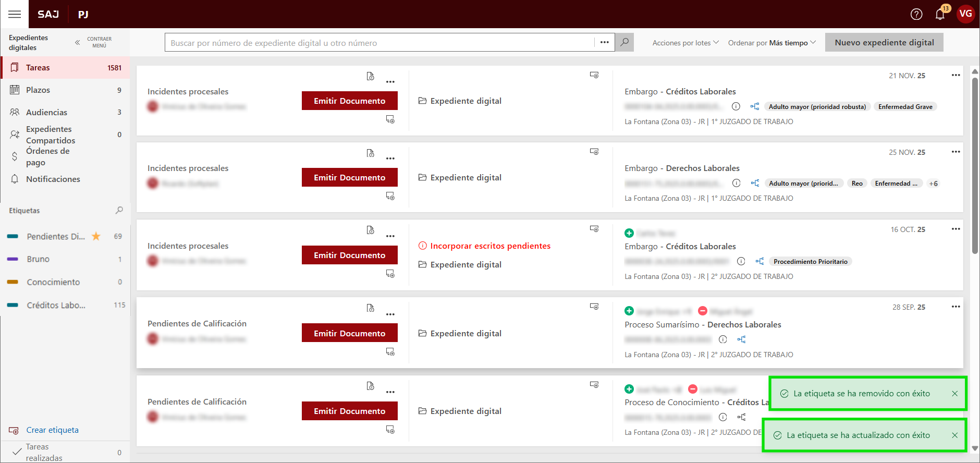
Task: Select Plazos in the sidebar menu
Action: click(38, 90)
